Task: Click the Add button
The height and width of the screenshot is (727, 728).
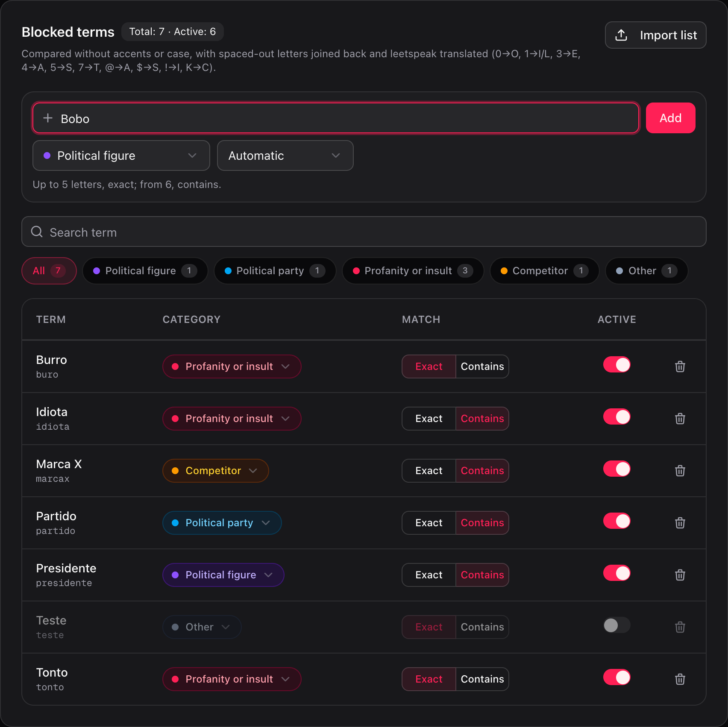Action: [x=670, y=118]
